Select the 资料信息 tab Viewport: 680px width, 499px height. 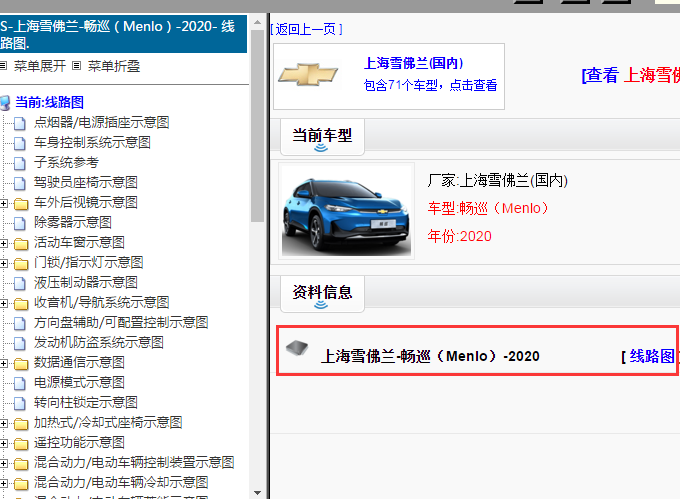click(322, 294)
